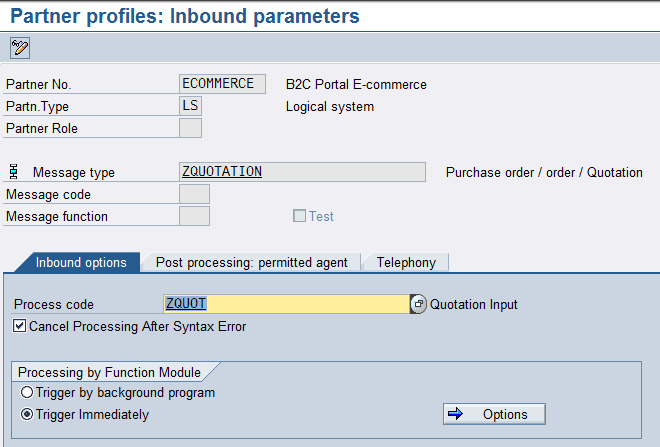Select the Trigger Immediately radio button

(x=27, y=414)
